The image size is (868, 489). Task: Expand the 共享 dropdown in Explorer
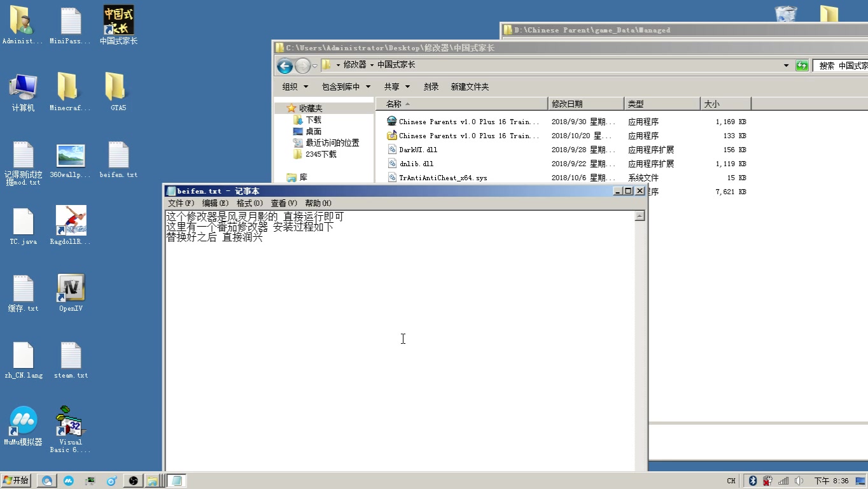[x=397, y=87]
